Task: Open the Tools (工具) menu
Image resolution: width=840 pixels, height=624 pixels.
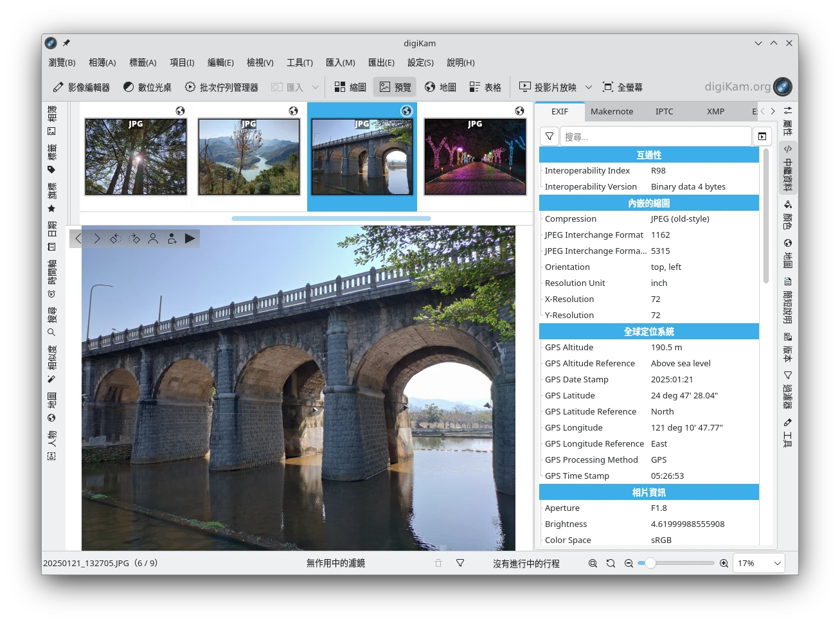Action: tap(299, 63)
